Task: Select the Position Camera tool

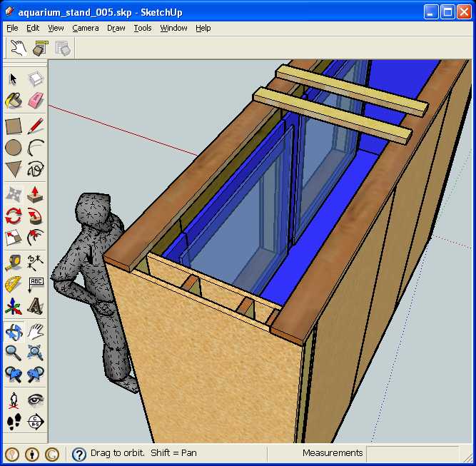Action: pyautogui.click(x=14, y=400)
